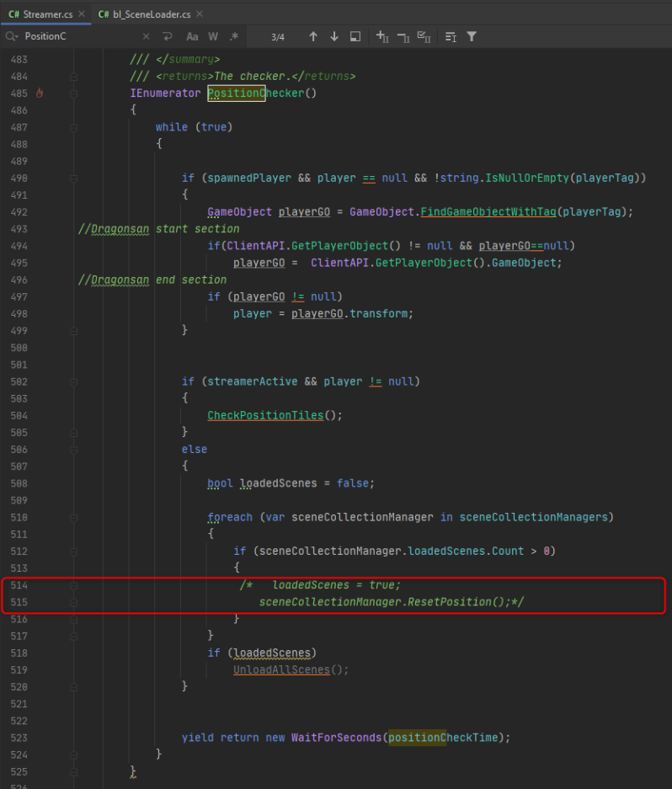This screenshot has width=672, height=789.
Task: Open the search filter options
Action: [472, 37]
